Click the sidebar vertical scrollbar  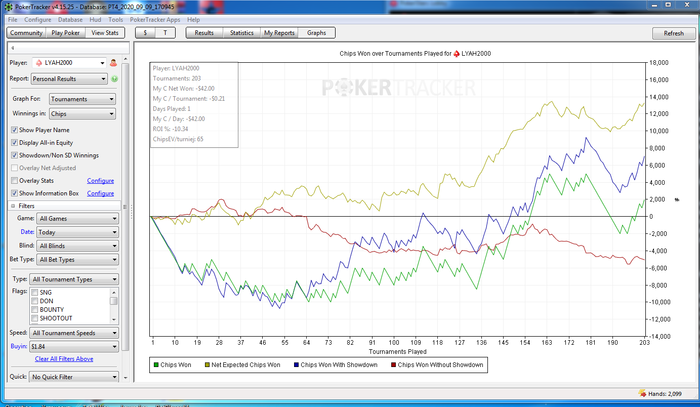(x=125, y=205)
